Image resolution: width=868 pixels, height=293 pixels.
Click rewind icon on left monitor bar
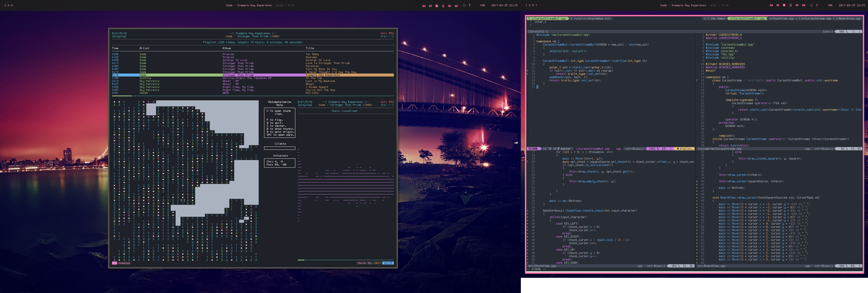[x=430, y=6]
